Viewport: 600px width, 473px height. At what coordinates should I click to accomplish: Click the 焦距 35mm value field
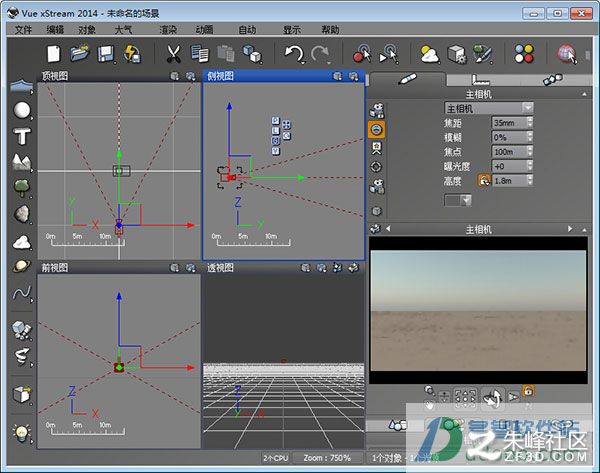point(509,122)
